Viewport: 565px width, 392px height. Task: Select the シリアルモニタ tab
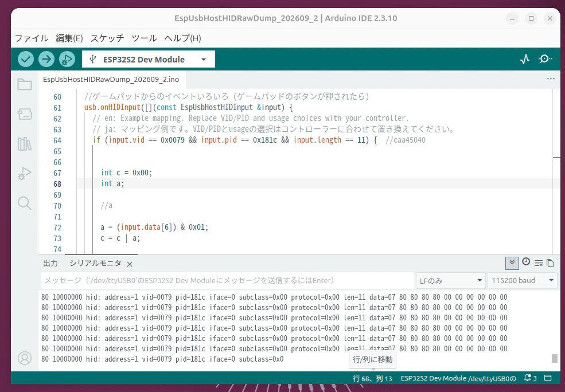95,264
